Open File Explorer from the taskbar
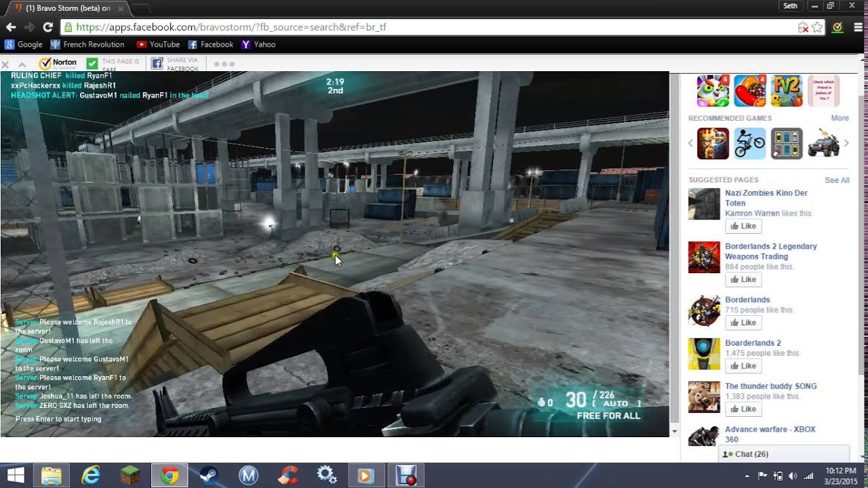 pyautogui.click(x=52, y=475)
